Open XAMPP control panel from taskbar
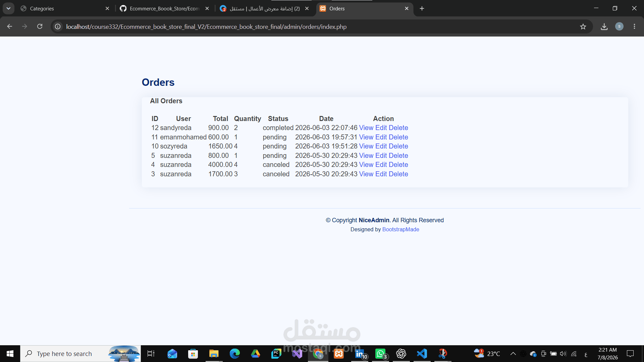644x362 pixels. (x=339, y=354)
